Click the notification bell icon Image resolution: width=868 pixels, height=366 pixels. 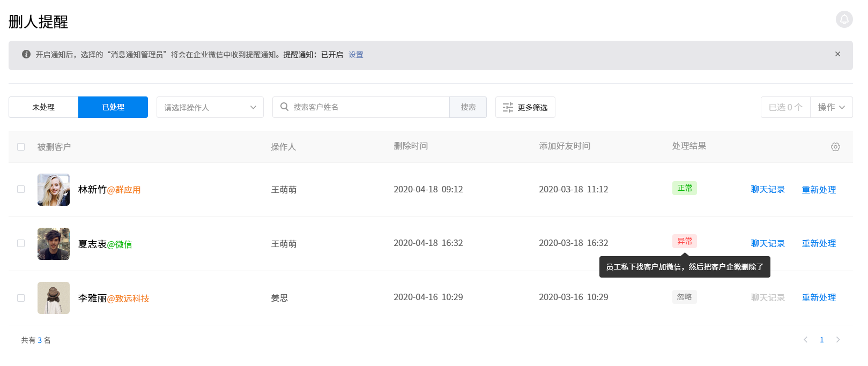pyautogui.click(x=844, y=19)
